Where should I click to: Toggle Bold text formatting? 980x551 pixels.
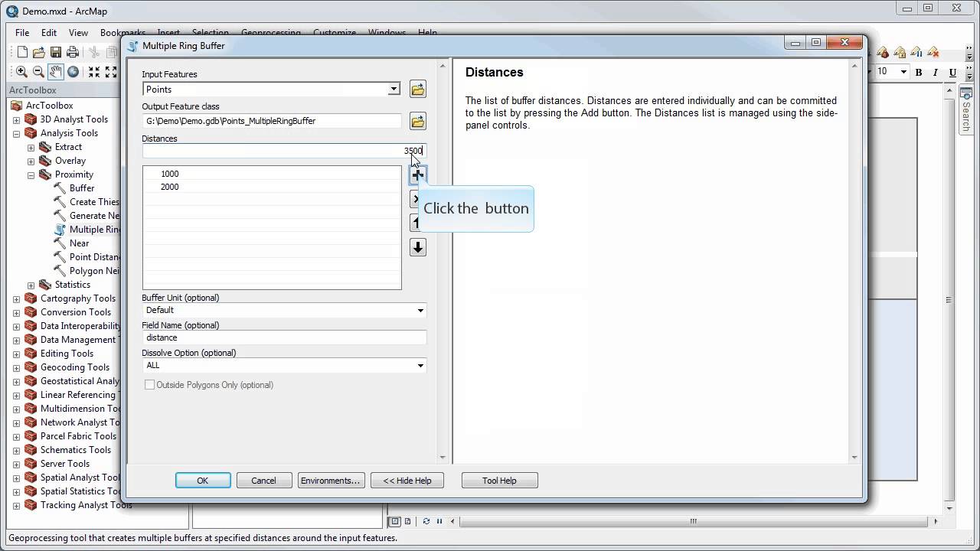(919, 72)
